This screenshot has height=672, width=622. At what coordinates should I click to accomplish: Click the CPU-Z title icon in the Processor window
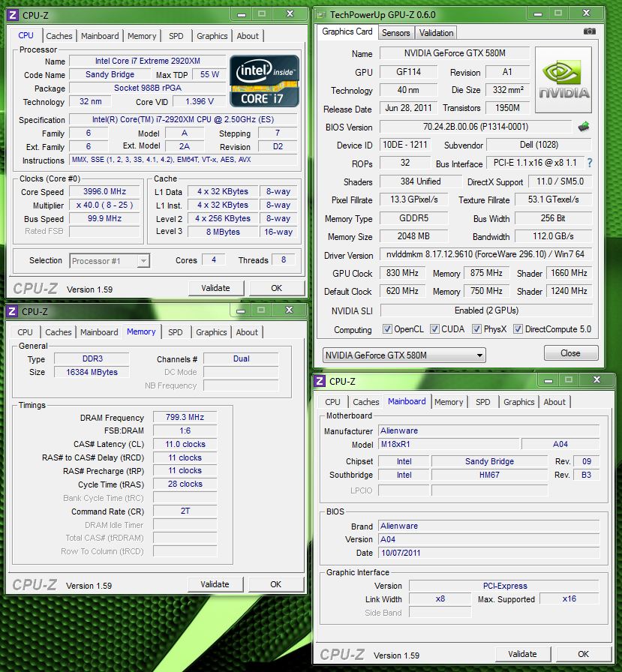click(13, 16)
